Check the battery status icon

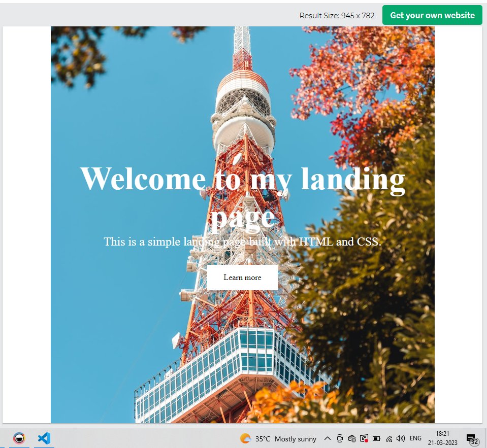[376, 438]
